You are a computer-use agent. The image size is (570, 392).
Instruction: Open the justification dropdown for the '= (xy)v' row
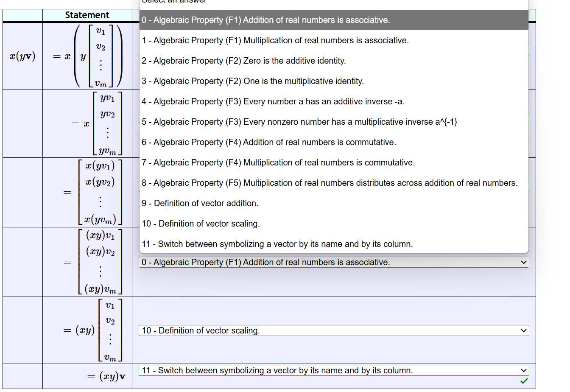click(334, 370)
